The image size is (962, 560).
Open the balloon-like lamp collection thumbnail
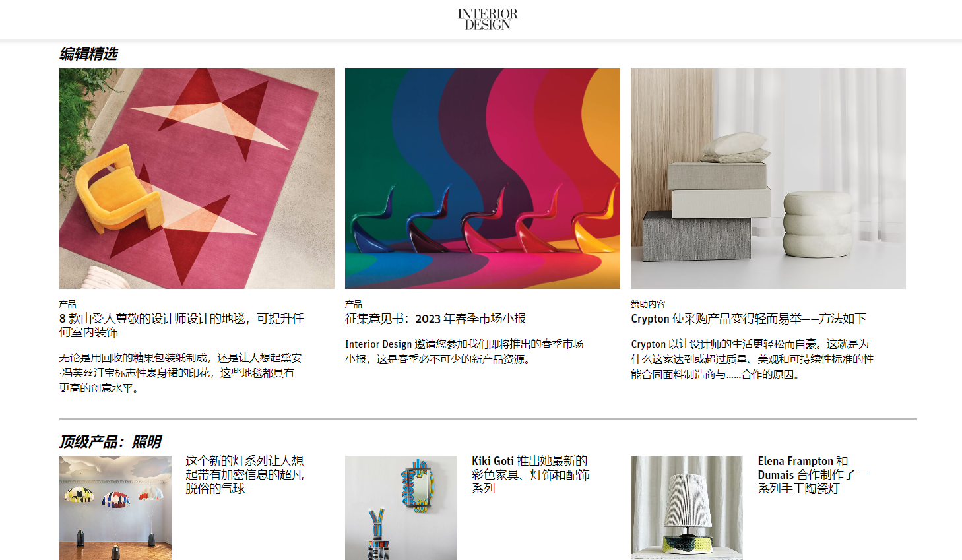click(115, 508)
